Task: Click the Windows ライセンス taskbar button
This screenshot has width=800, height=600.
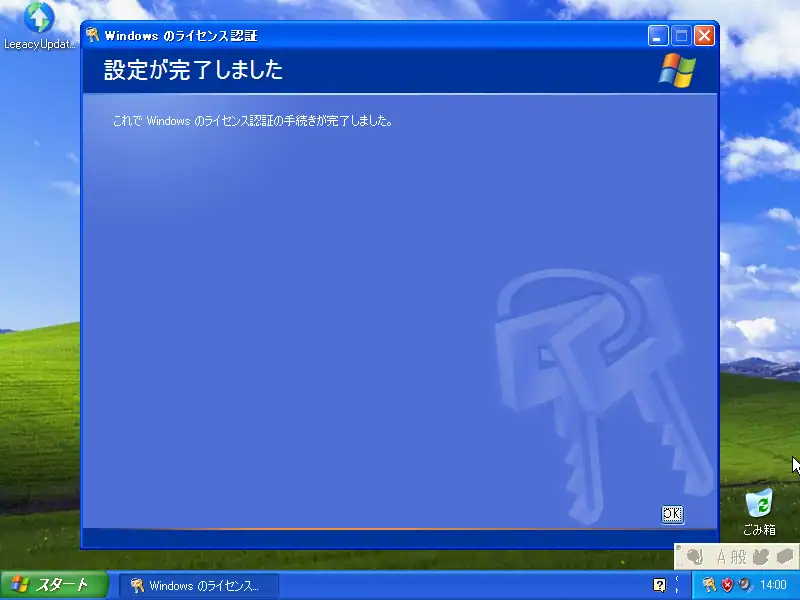Action: click(199, 586)
